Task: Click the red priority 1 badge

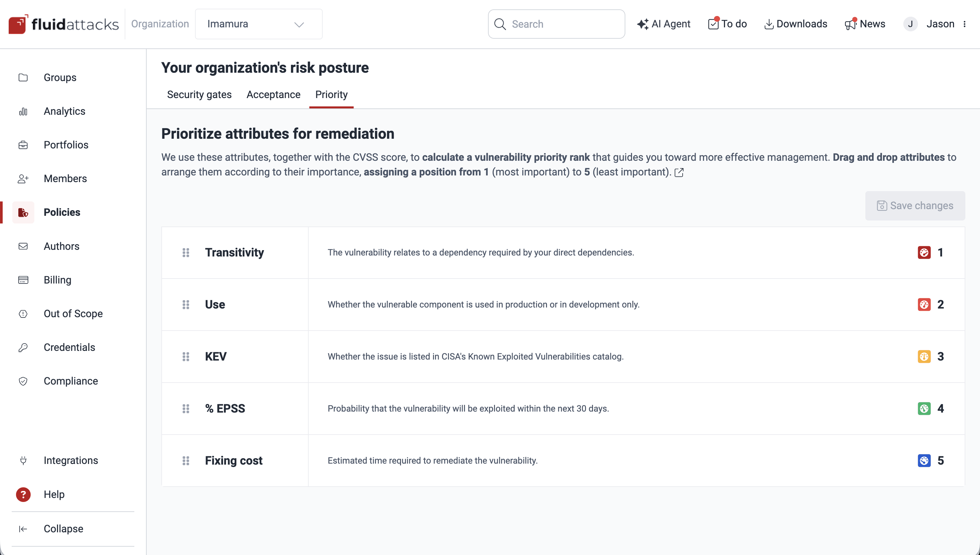Action: coord(924,252)
